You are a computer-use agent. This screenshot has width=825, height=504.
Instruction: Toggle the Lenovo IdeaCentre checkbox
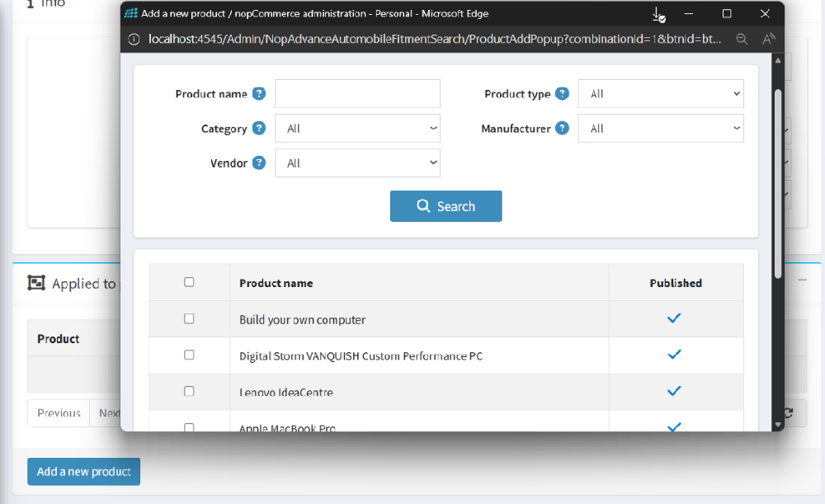189,391
